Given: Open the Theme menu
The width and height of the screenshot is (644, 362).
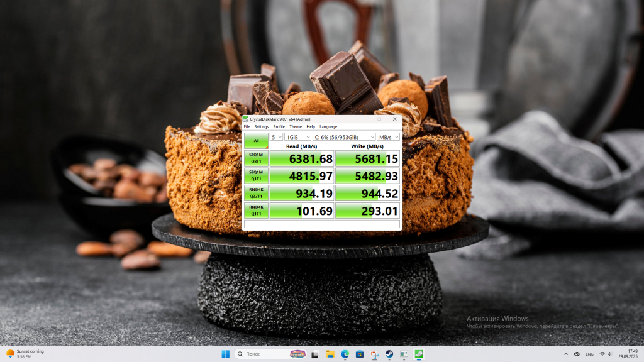Looking at the screenshot, I should (x=296, y=126).
